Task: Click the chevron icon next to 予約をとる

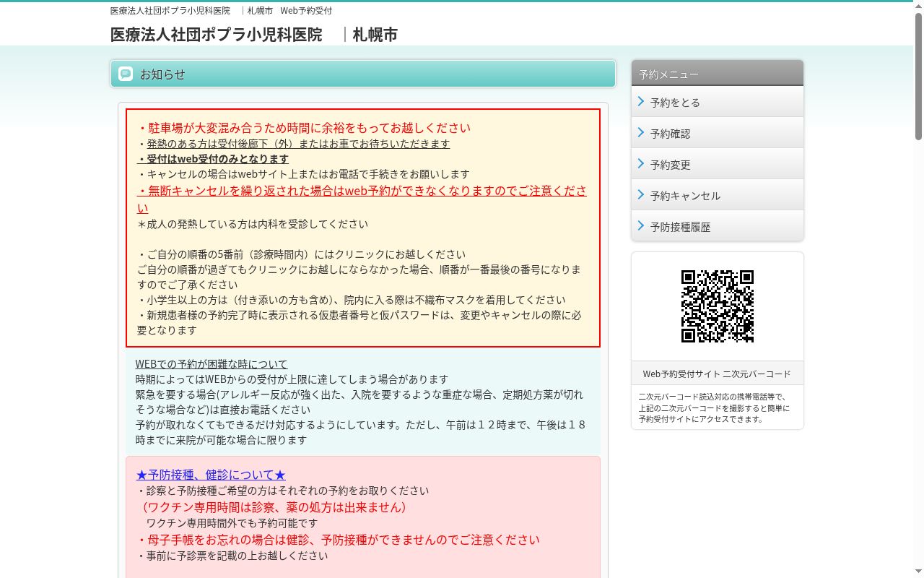Action: (640, 102)
